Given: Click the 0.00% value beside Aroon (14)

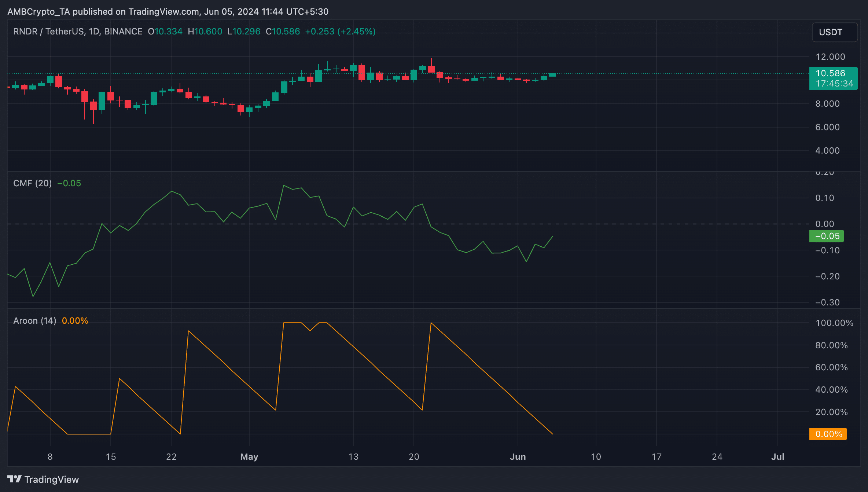Looking at the screenshot, I should pos(75,321).
